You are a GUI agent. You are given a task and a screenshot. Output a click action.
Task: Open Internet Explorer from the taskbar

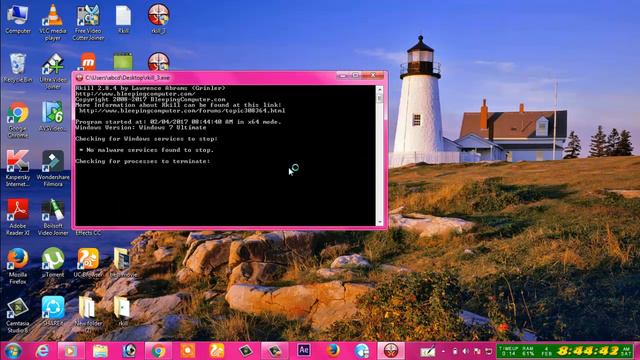click(x=42, y=351)
